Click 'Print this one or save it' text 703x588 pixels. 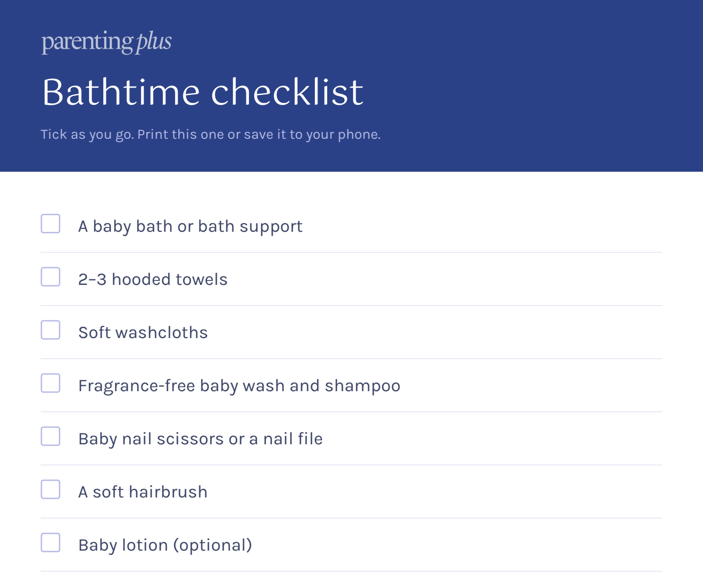[x=212, y=134]
